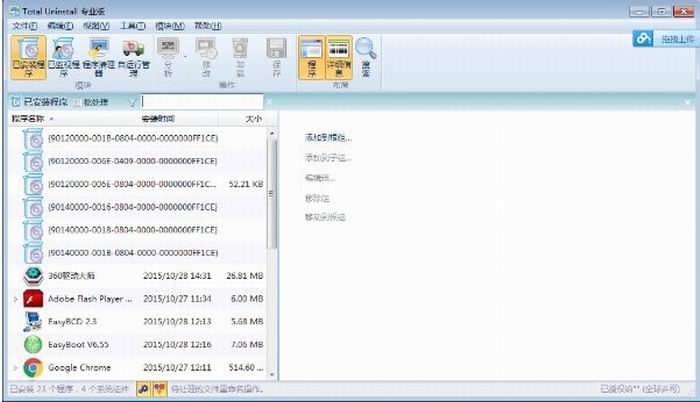
Task: Select the Installed Programs (已安装程序) module
Action: (29, 58)
